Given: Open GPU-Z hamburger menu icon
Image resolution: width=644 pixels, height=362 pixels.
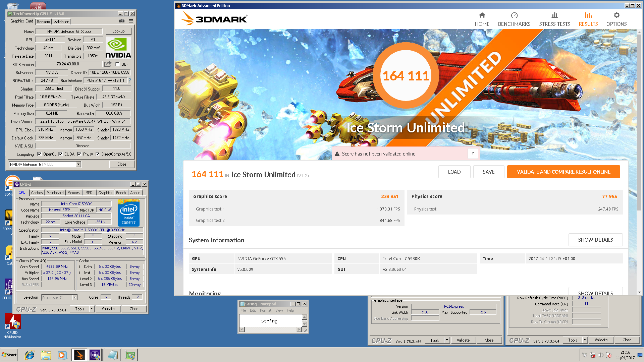Looking at the screenshot, I should point(131,21).
